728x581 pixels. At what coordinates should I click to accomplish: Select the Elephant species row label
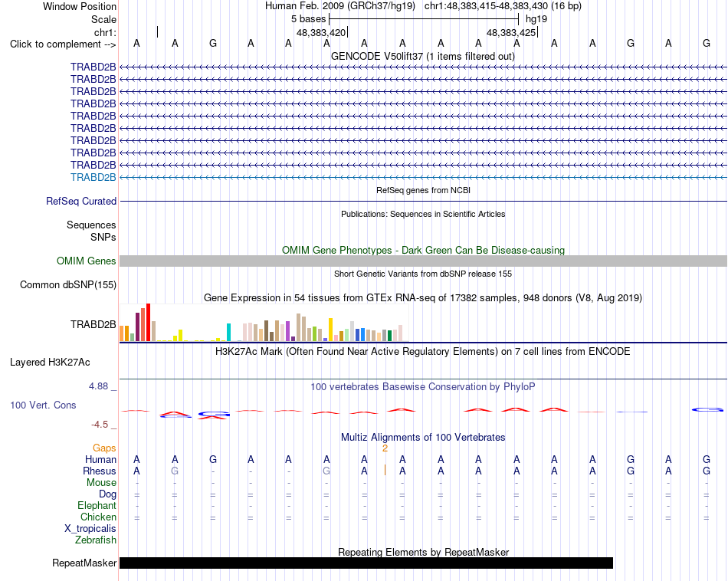tap(97, 506)
